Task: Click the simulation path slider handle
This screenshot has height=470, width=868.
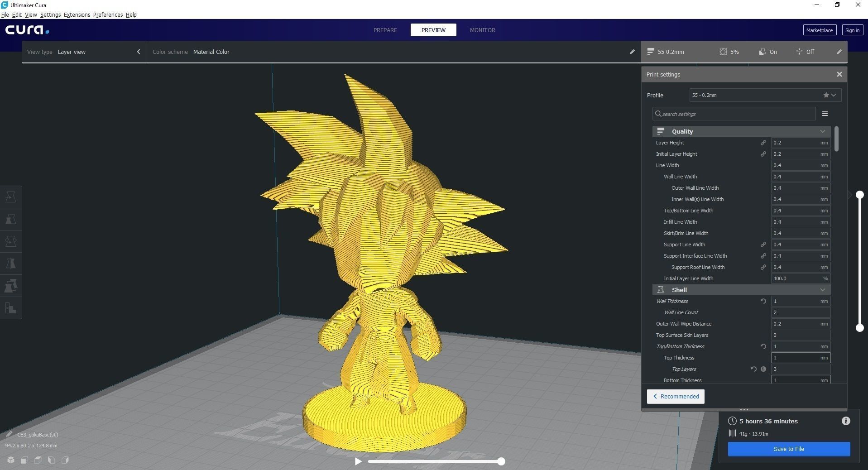Action: click(501, 461)
